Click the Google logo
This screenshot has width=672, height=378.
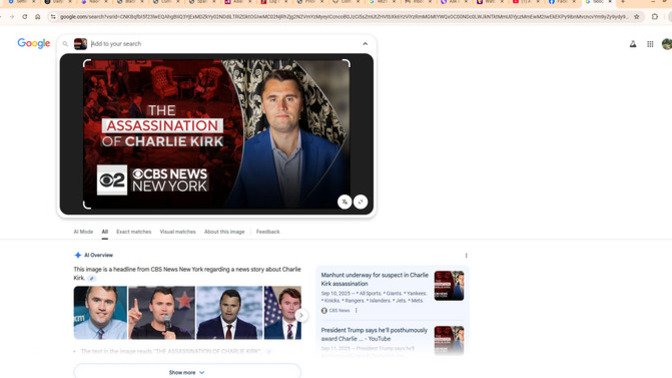coord(34,43)
